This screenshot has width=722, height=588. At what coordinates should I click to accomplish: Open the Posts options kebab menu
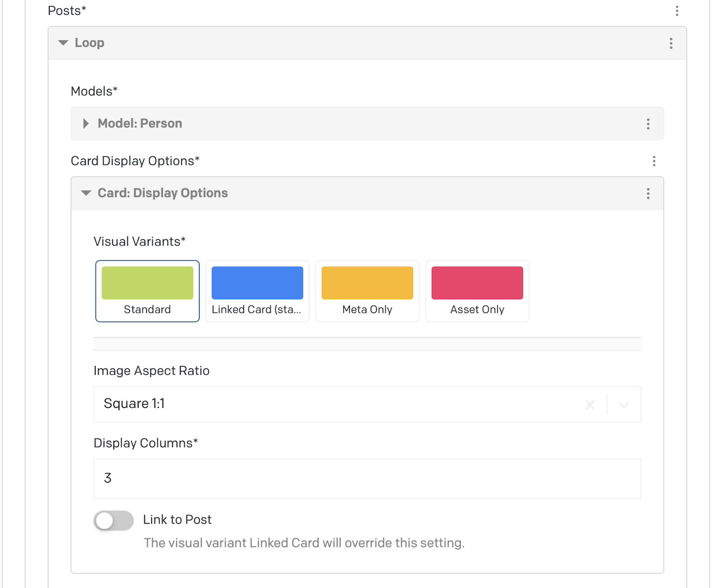click(677, 11)
